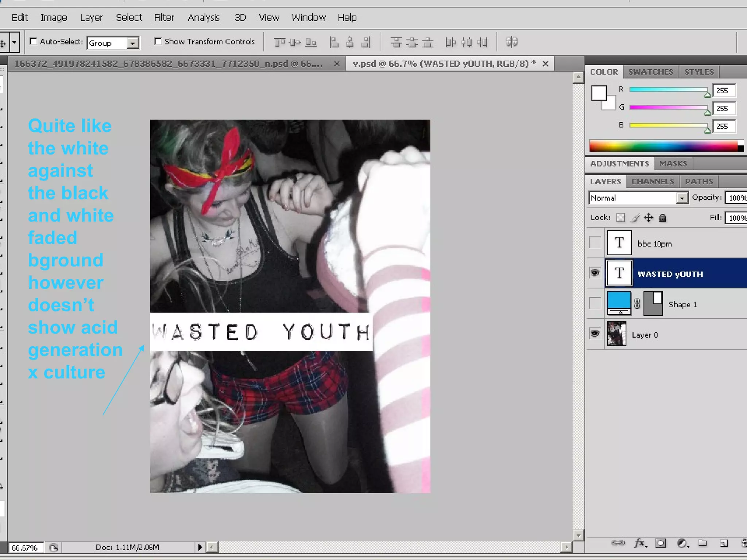Create a new layer group
This screenshot has height=560, width=747.
(x=703, y=543)
